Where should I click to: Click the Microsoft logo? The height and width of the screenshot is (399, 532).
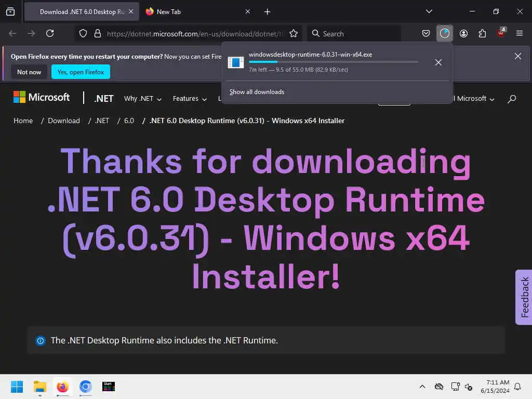pos(42,97)
